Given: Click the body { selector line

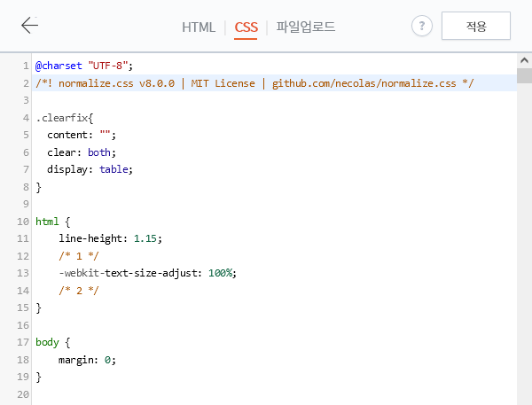Looking at the screenshot, I should pos(53,342).
